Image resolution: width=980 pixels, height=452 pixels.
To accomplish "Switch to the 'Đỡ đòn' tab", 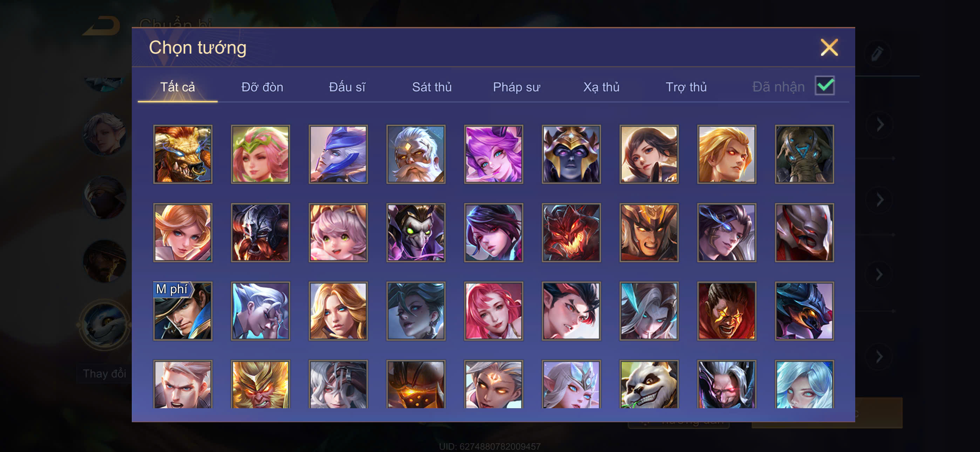I will [x=262, y=87].
